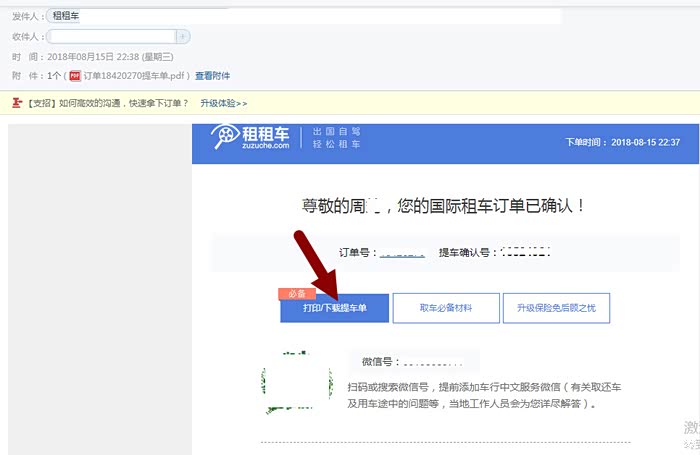Click the heading 您的国际租车订单已确认
Image resolution: width=700 pixels, height=455 pixels.
(490, 206)
